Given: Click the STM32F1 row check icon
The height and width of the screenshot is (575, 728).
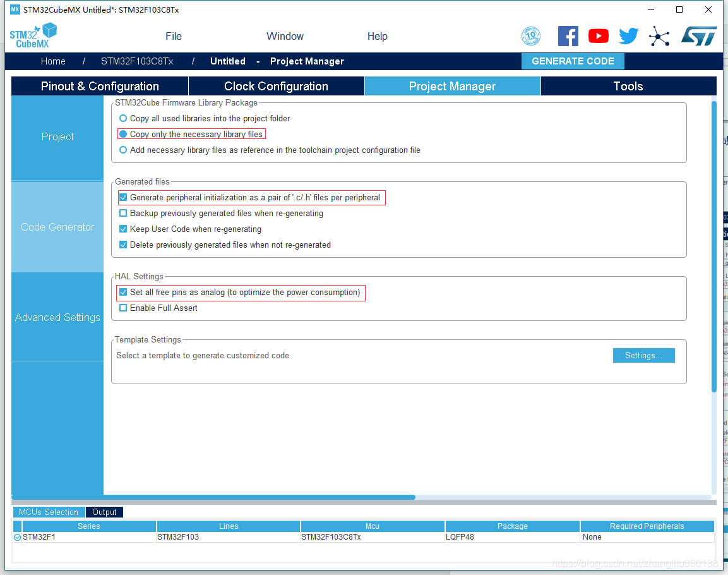Looking at the screenshot, I should [17, 537].
